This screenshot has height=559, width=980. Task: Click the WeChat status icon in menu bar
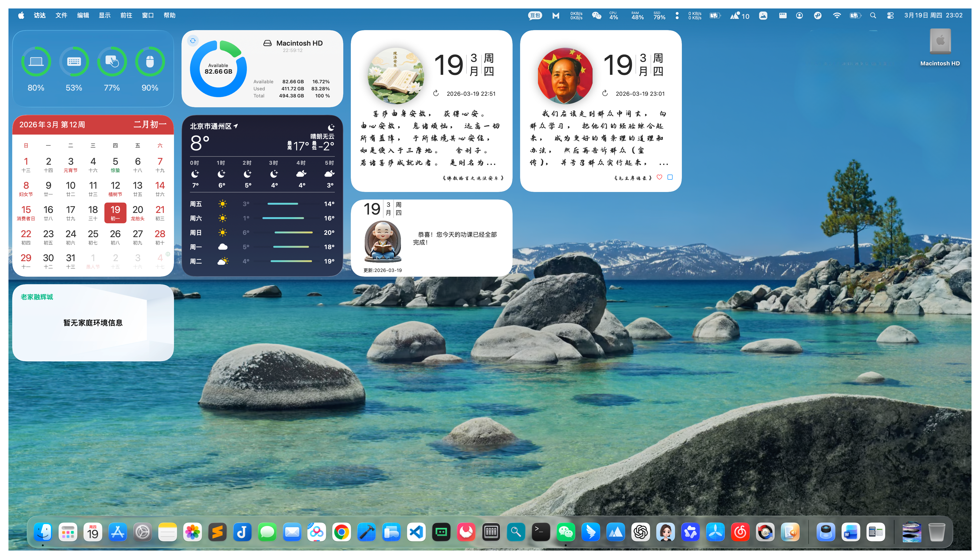pos(596,15)
